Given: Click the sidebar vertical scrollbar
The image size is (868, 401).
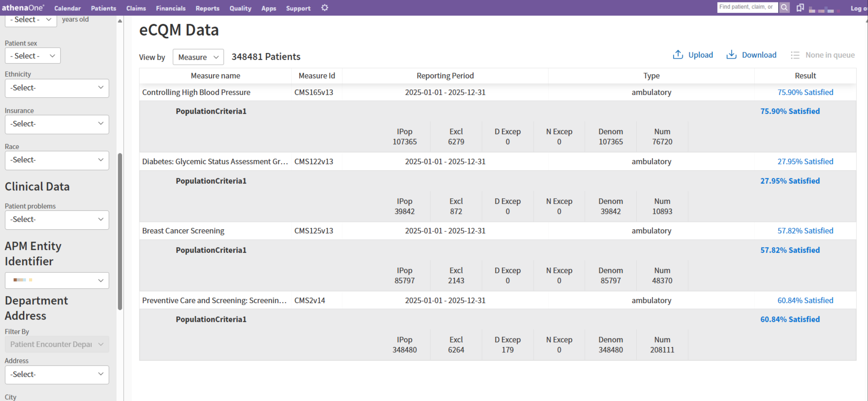Looking at the screenshot, I should [x=120, y=231].
